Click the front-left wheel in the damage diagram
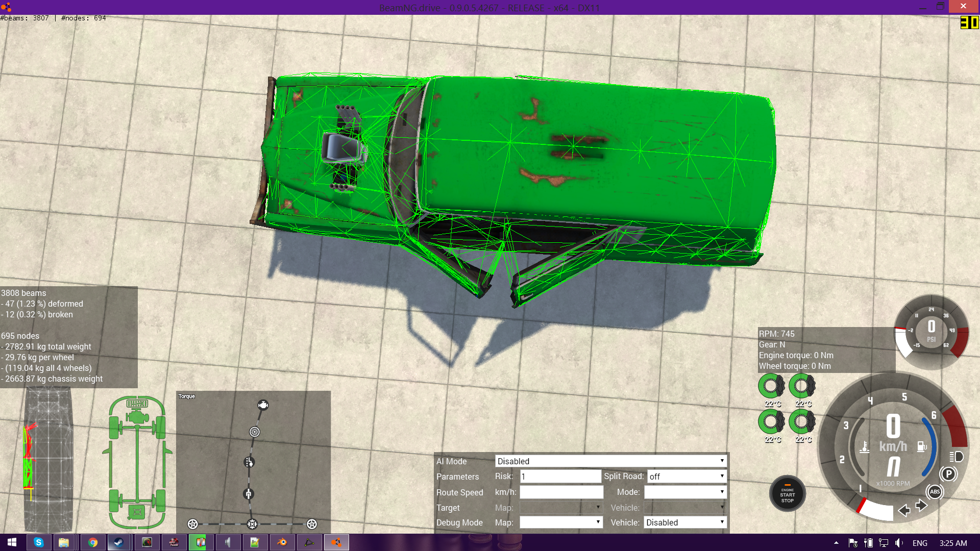980x551 pixels. click(114, 428)
